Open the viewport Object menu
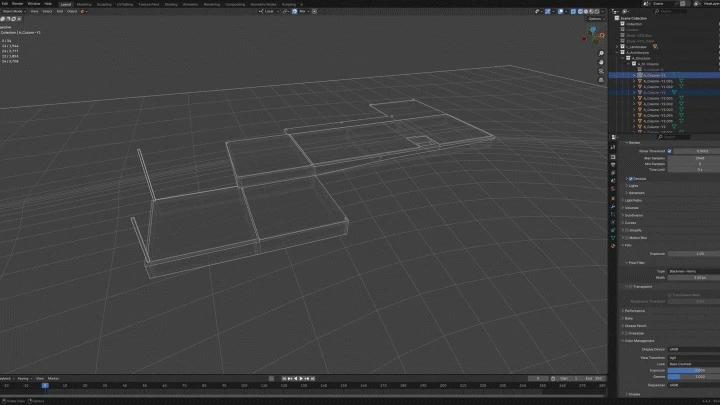 (x=72, y=11)
